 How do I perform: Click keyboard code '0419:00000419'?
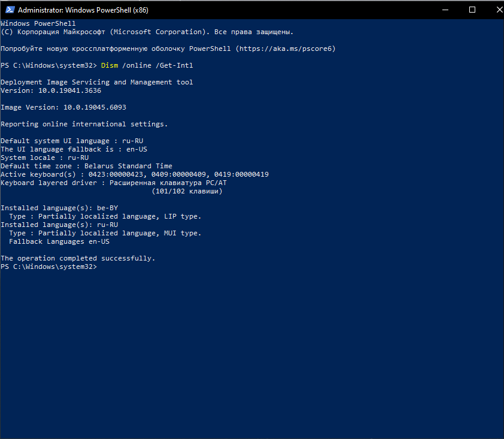tap(241, 174)
